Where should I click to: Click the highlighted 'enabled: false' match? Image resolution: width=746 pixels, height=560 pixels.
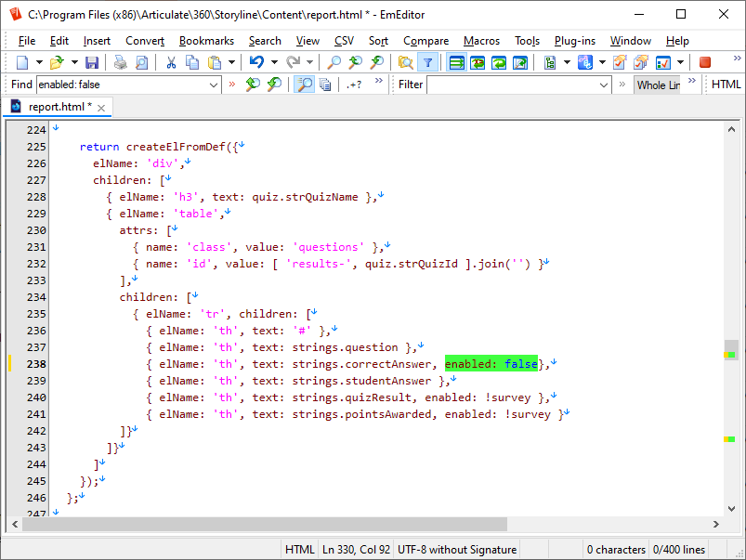coord(491,364)
